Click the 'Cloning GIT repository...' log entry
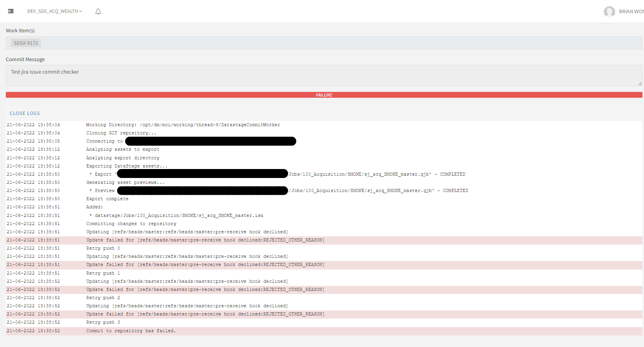The width and height of the screenshot is (644, 347). click(x=121, y=133)
